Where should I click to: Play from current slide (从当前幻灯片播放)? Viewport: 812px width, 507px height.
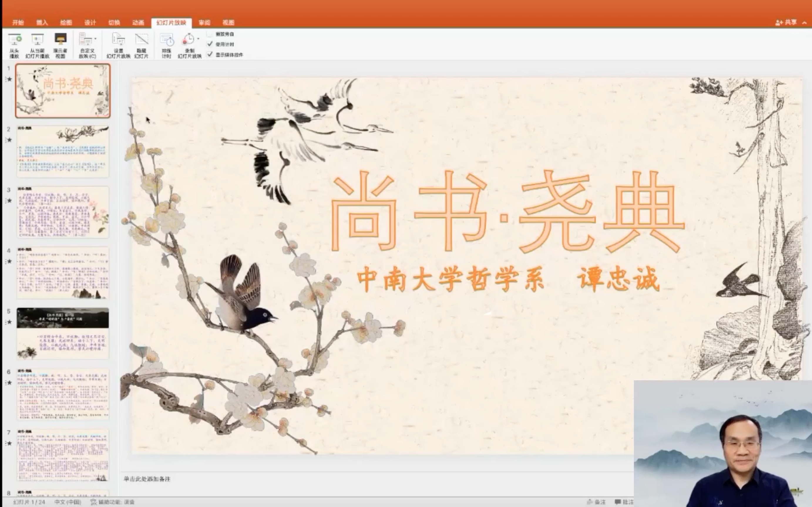pos(37,45)
